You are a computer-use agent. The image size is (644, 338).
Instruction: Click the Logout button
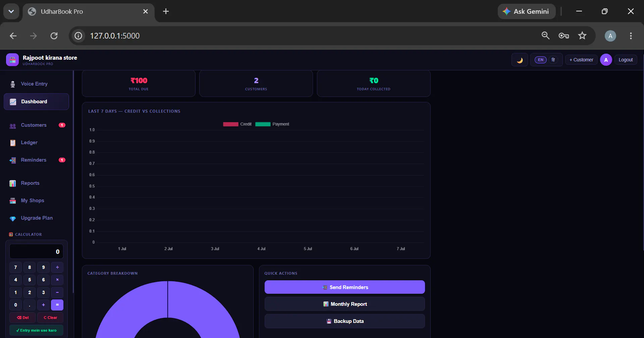click(x=626, y=60)
